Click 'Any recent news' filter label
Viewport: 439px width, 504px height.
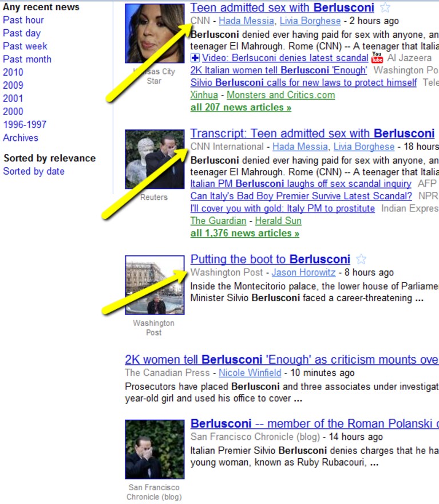click(41, 7)
